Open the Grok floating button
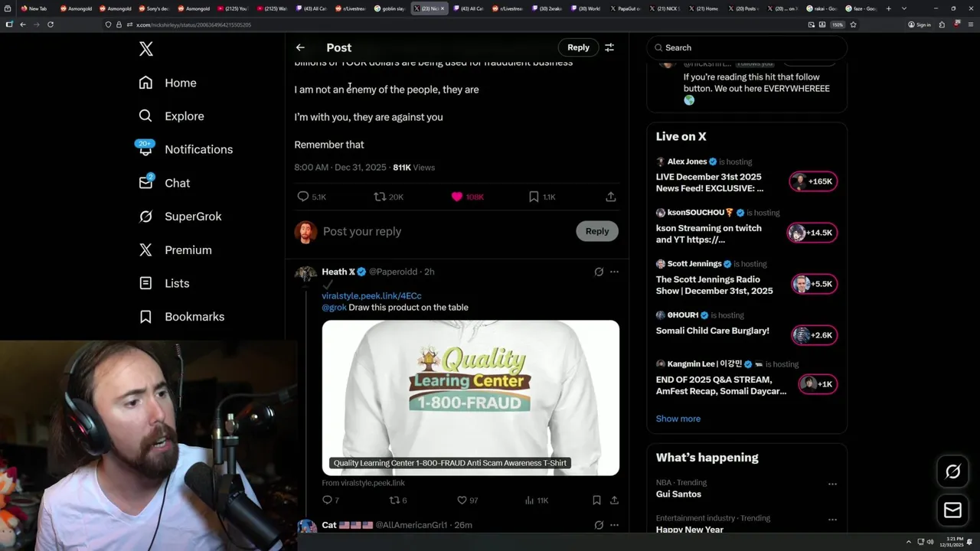 pos(953,471)
